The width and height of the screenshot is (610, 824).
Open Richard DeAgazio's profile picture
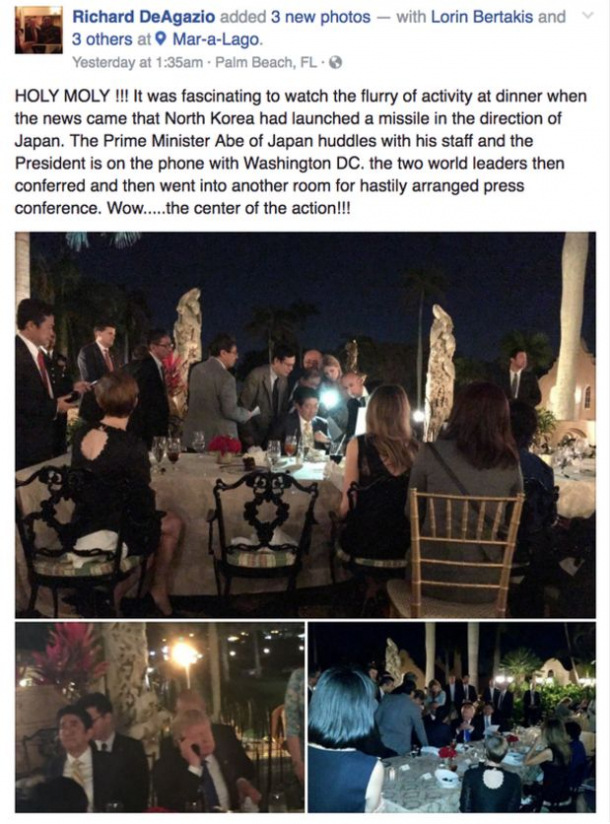click(38, 30)
